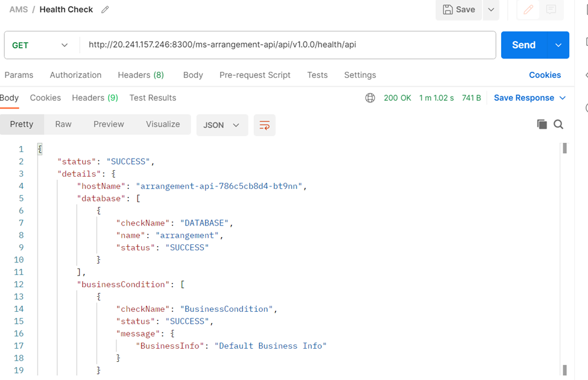Click the Save button with disk icon

tap(459, 10)
